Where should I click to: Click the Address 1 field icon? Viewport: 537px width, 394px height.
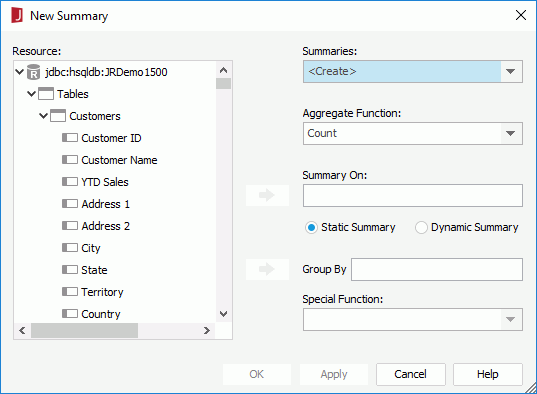pyautogui.click(x=70, y=204)
